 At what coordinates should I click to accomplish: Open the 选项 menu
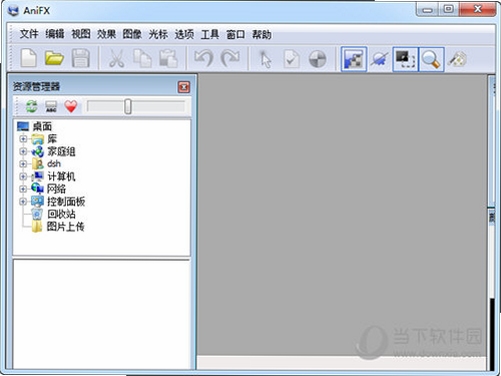coord(184,34)
